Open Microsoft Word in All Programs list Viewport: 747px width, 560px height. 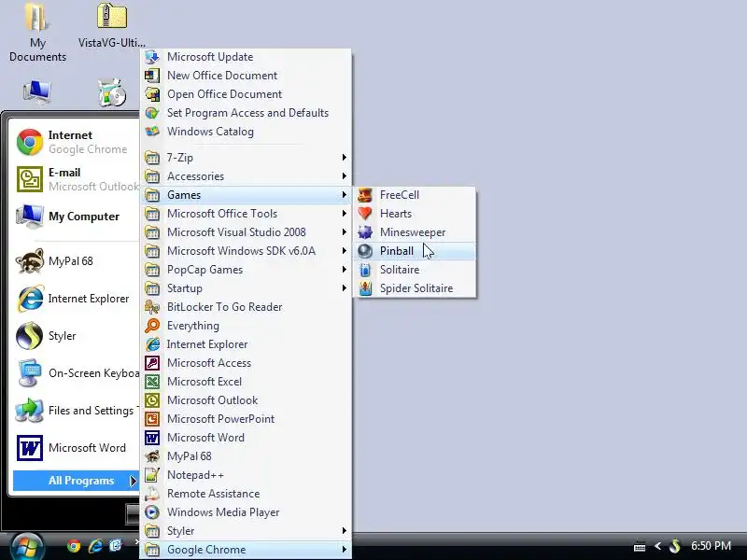pyautogui.click(x=247, y=438)
